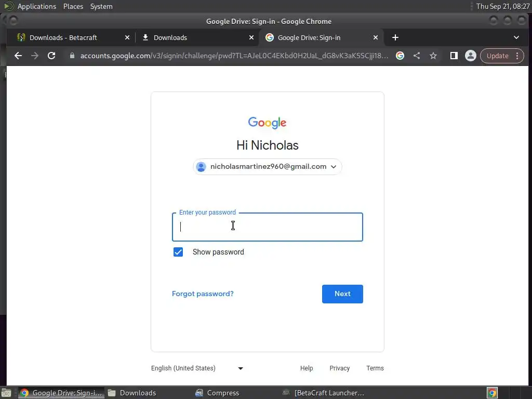This screenshot has width=532, height=399.
Task: Close the Google Drive: Sign-in tab
Action: click(376, 37)
